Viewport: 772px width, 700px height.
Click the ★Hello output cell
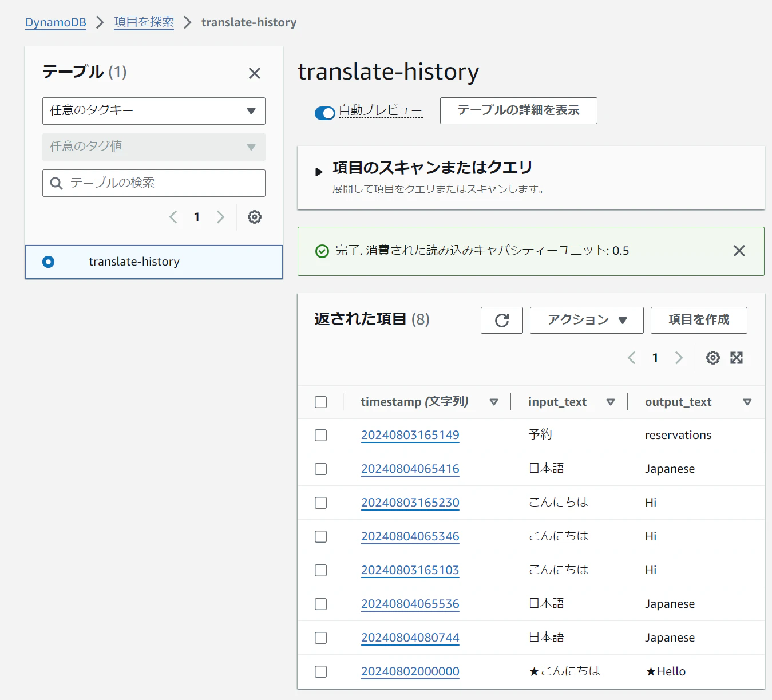coord(666,671)
